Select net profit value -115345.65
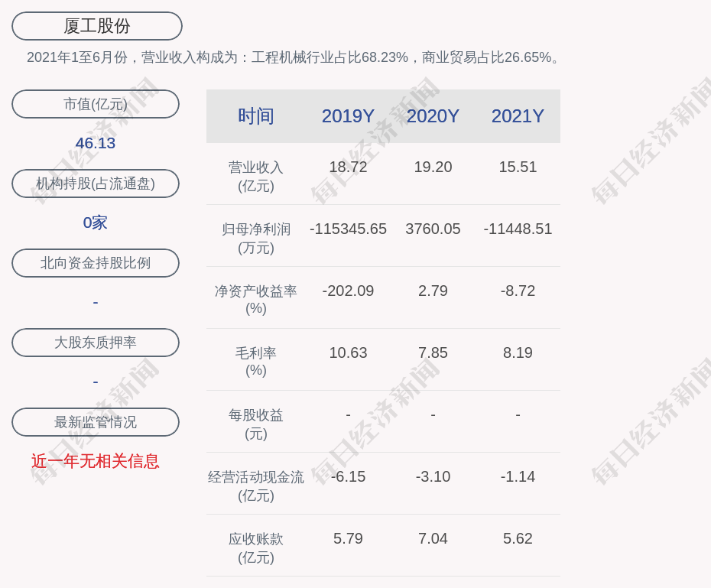 [348, 229]
